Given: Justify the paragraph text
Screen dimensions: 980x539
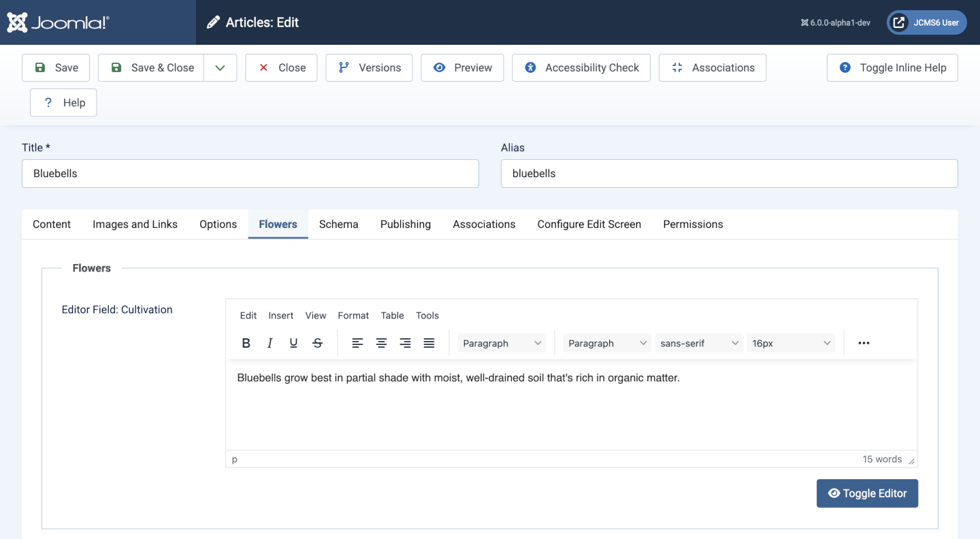Looking at the screenshot, I should pyautogui.click(x=429, y=343).
